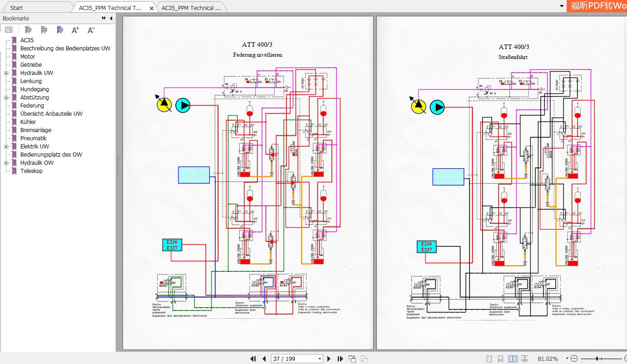This screenshot has height=364, width=627.
Task: Select the second AC35_PPM Technical tab
Action: pos(191,7)
